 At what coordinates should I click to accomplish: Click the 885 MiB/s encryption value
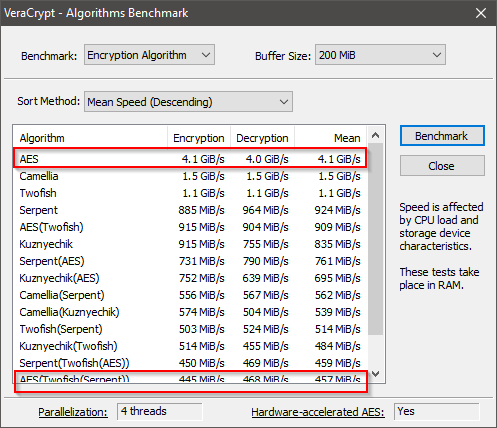point(201,210)
